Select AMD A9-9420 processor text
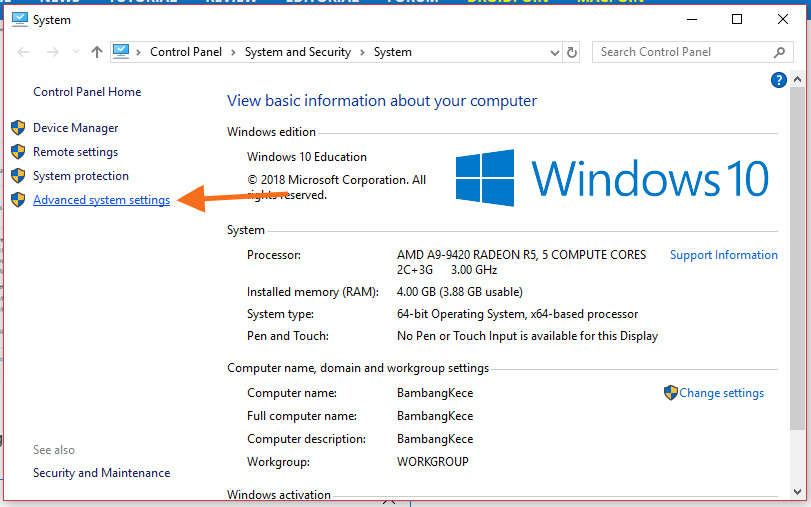Screen dimensions: 811x507 (521, 262)
